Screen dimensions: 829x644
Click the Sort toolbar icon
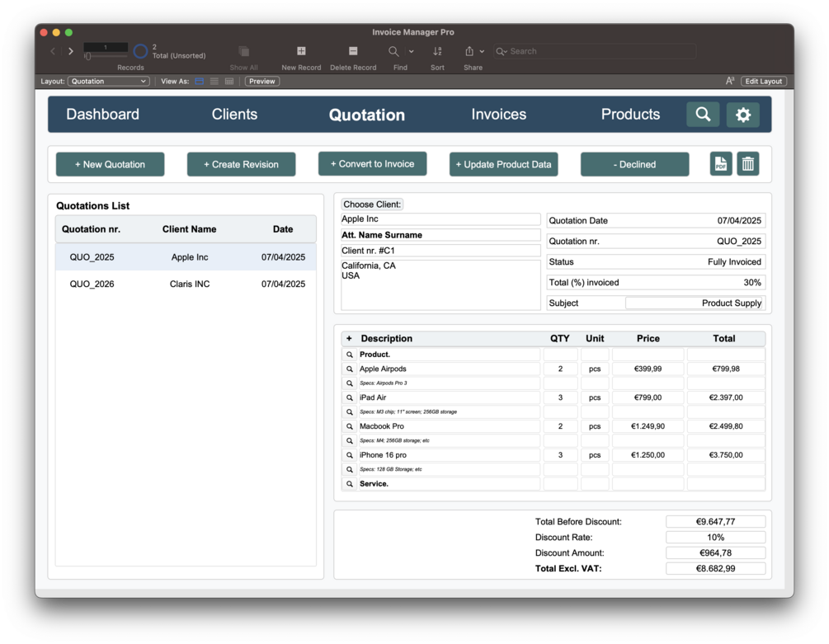point(437,51)
